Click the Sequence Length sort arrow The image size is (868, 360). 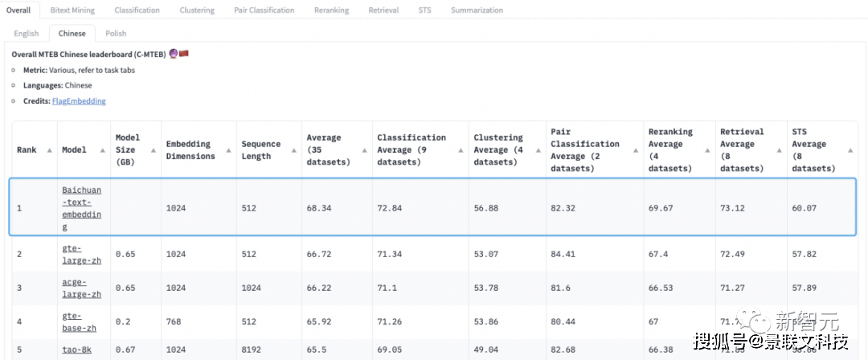[292, 150]
